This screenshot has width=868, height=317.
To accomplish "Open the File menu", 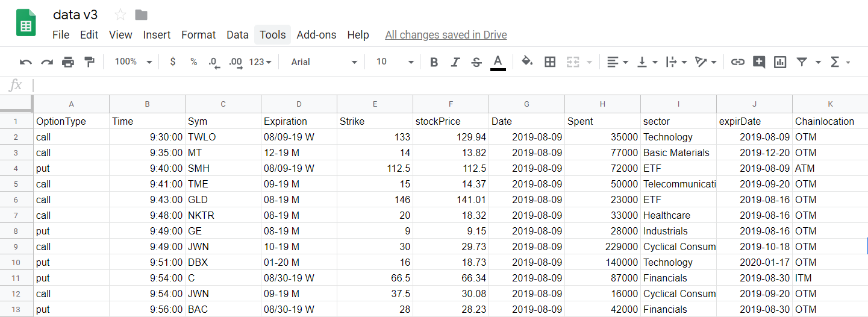I will 61,35.
